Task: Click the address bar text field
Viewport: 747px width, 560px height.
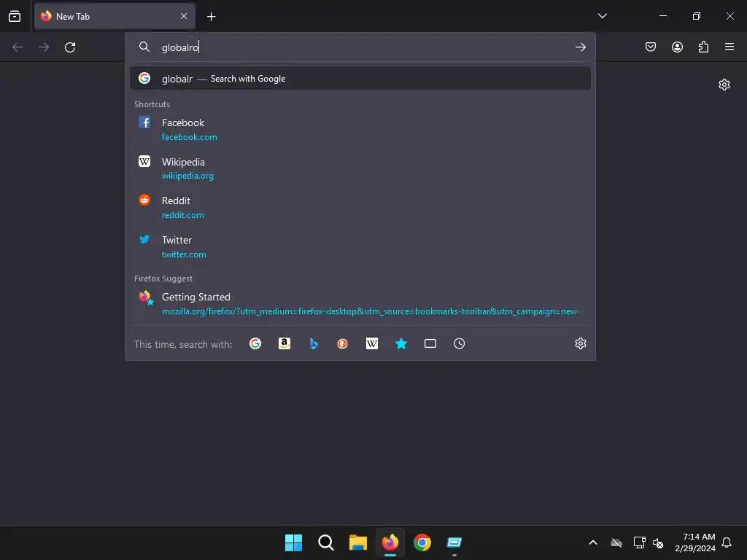Action: click(362, 47)
